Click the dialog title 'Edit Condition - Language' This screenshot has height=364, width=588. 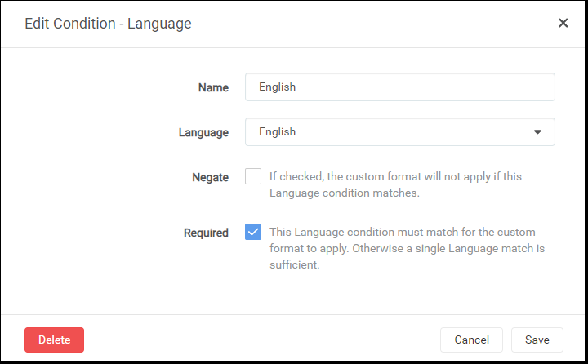(x=108, y=24)
